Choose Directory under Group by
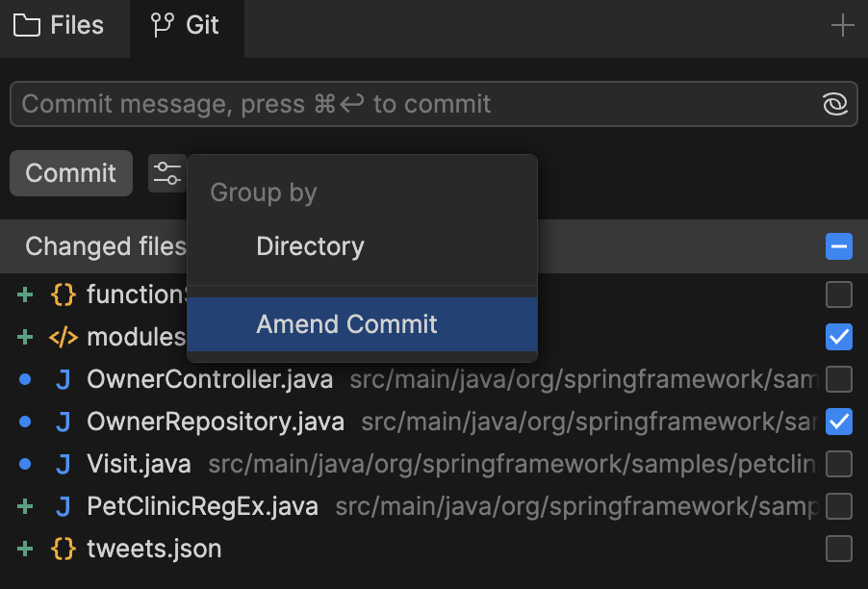 [310, 246]
